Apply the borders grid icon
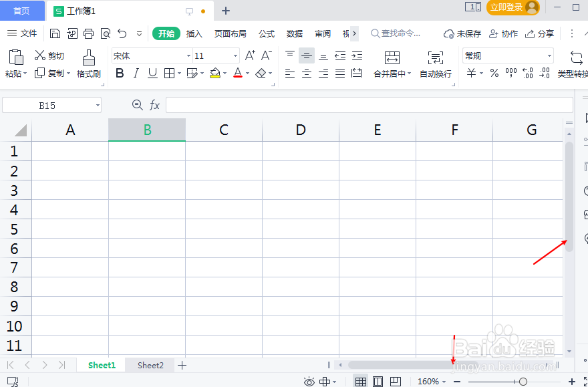The height and width of the screenshot is (387, 588). [x=170, y=73]
